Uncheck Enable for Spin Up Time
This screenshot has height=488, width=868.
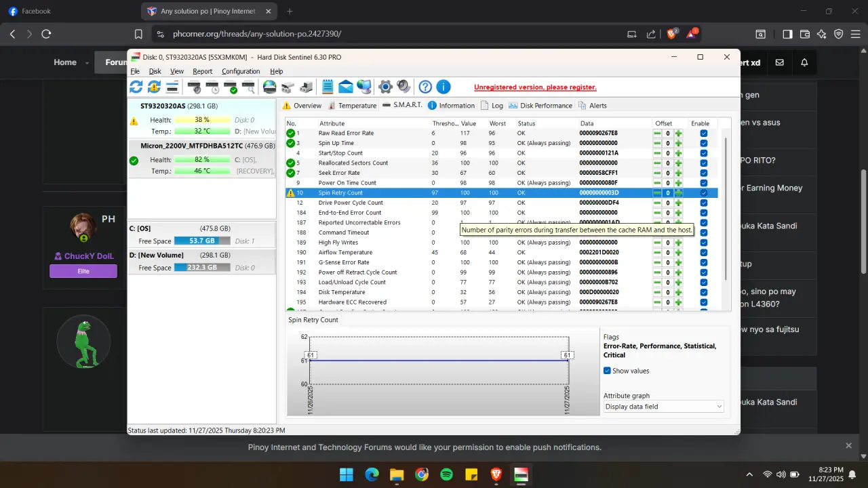click(704, 143)
